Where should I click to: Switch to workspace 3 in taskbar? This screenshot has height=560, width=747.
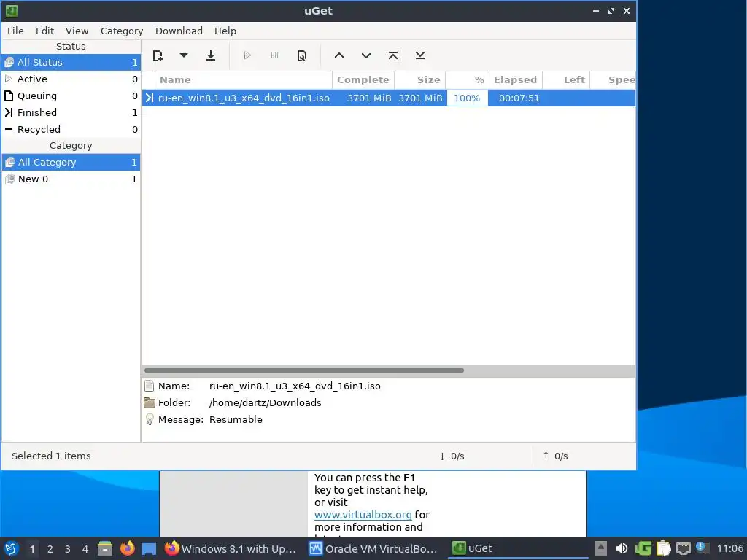coord(68,549)
